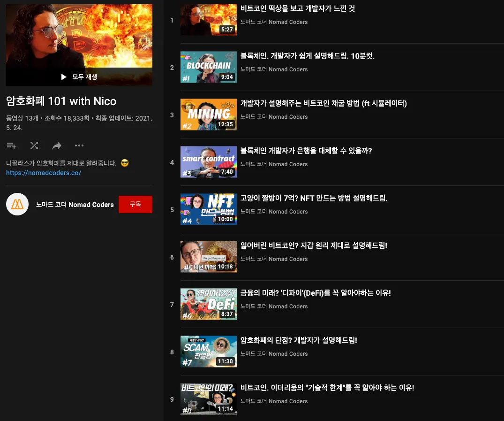Open title 블록체인 개발자가 은행을 대체할 수 있을까?
Viewport: 504px width, 421px height.
pyautogui.click(x=306, y=151)
